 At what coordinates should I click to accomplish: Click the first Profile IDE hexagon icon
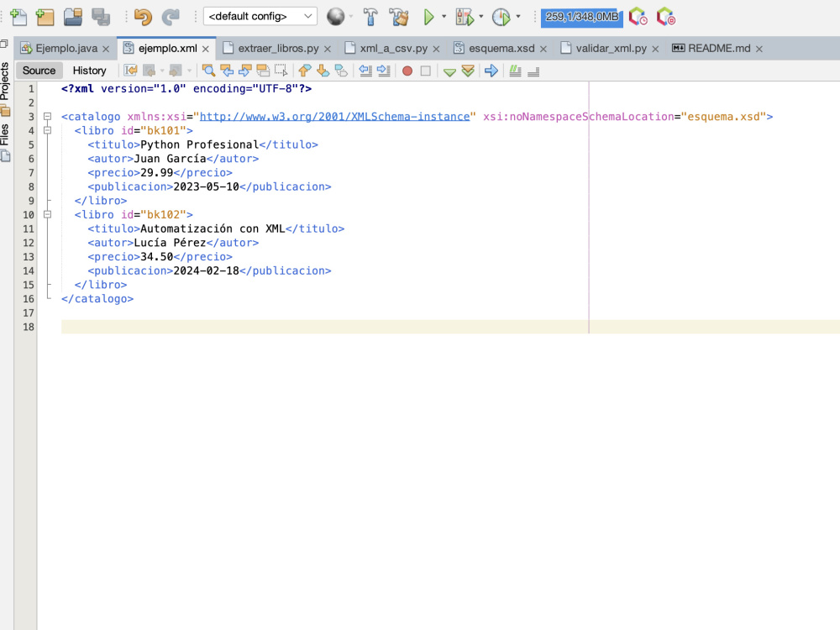638,17
